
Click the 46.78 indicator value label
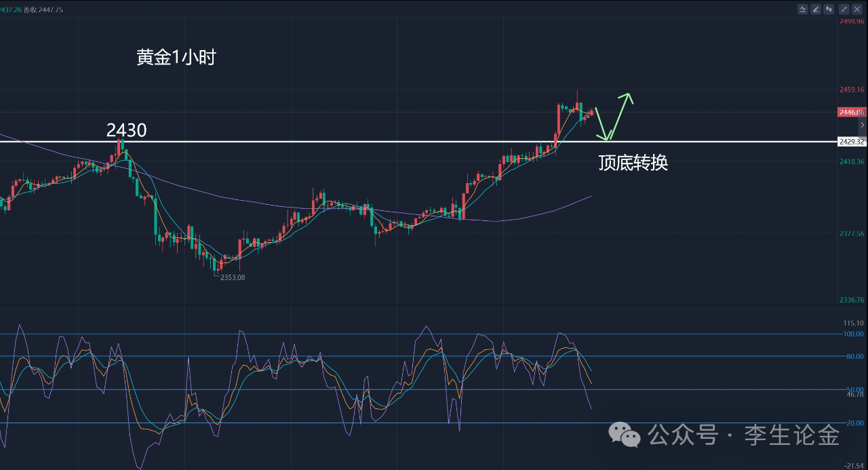point(854,394)
